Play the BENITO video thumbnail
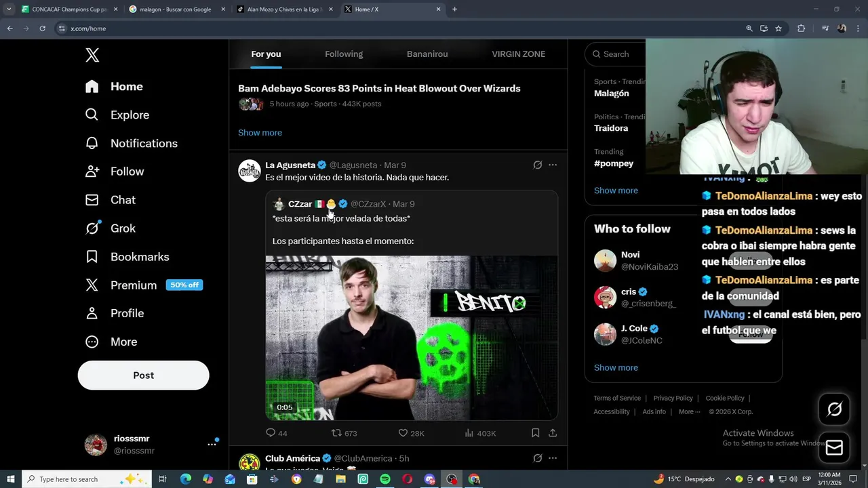 coord(412,338)
